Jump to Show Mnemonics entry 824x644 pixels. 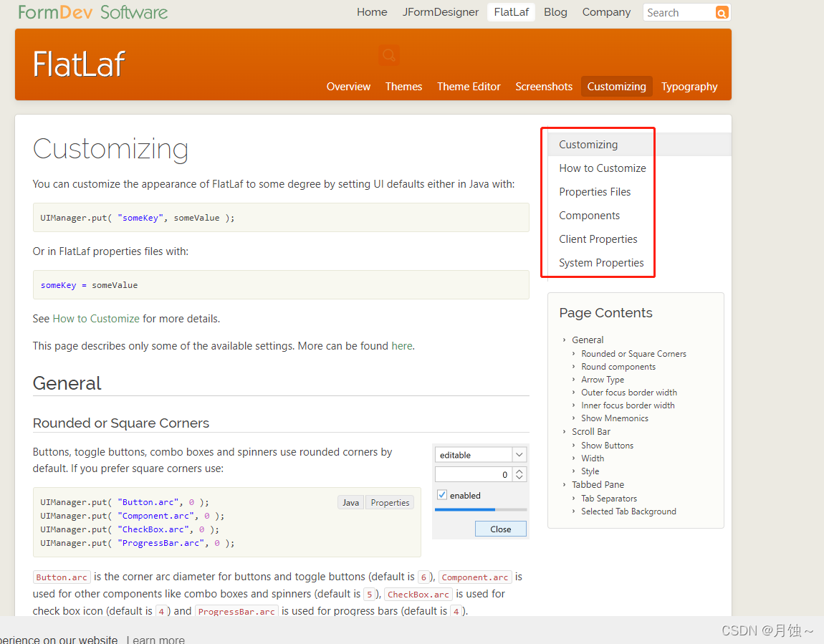point(614,418)
